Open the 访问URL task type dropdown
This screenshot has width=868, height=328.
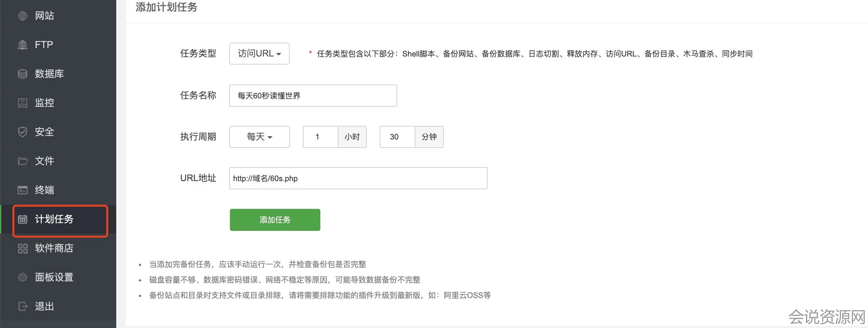click(x=259, y=54)
